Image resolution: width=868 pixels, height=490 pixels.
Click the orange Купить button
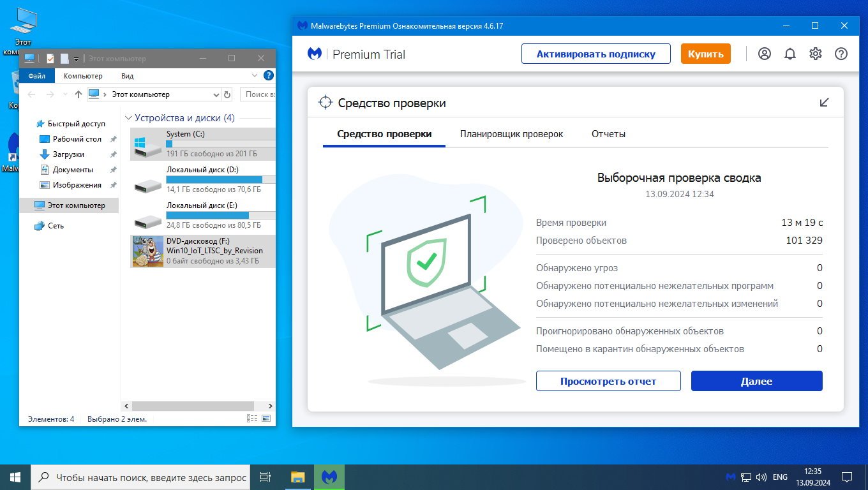pyautogui.click(x=705, y=54)
